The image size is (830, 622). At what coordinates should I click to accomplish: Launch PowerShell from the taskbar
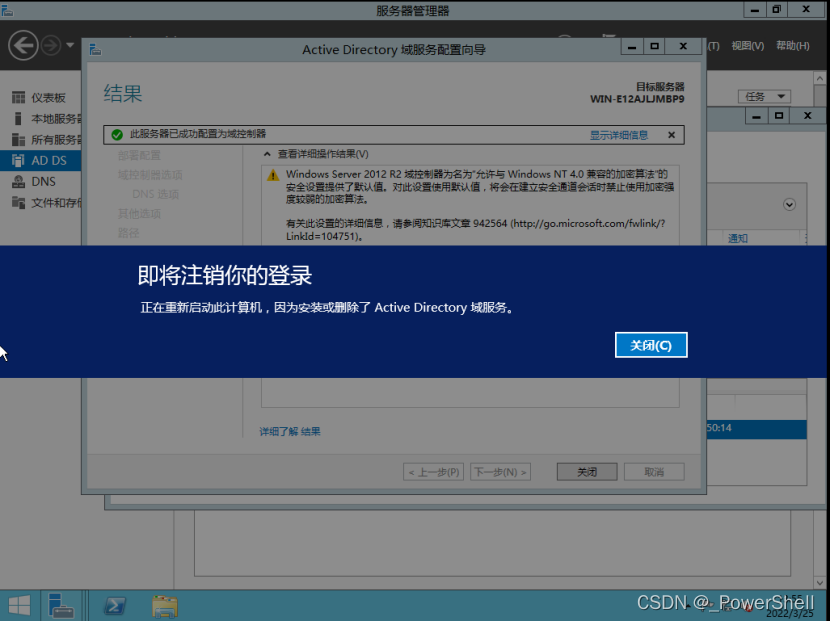click(115, 606)
